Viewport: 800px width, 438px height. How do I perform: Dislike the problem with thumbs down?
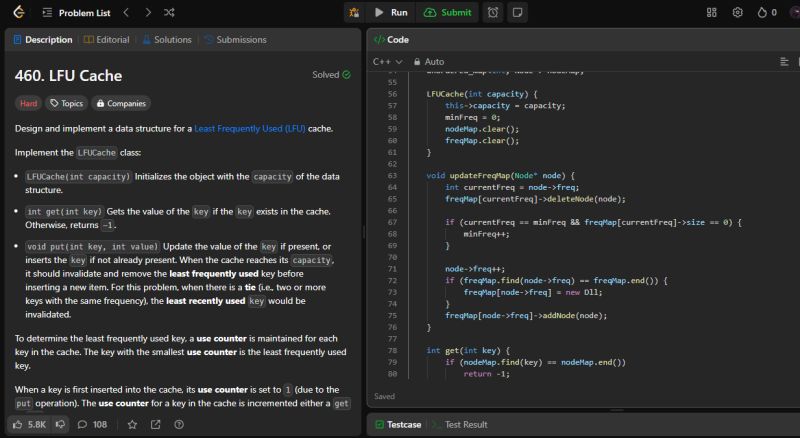[60, 425]
